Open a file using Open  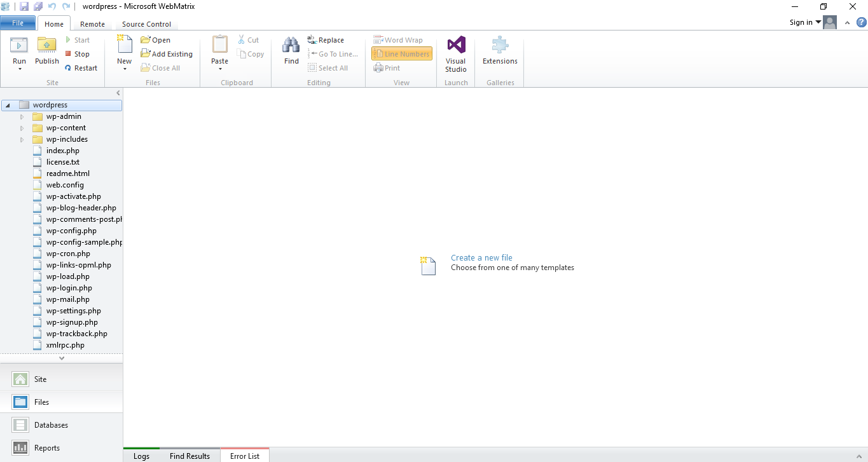(x=156, y=40)
